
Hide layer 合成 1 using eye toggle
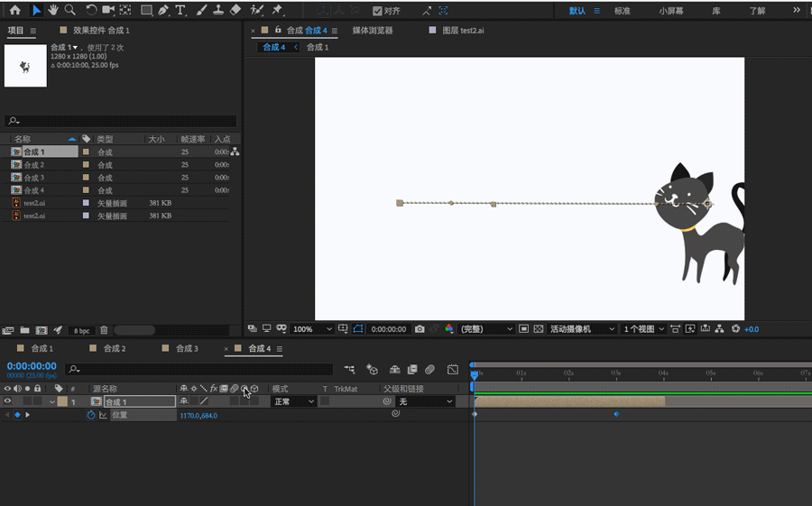tap(7, 401)
